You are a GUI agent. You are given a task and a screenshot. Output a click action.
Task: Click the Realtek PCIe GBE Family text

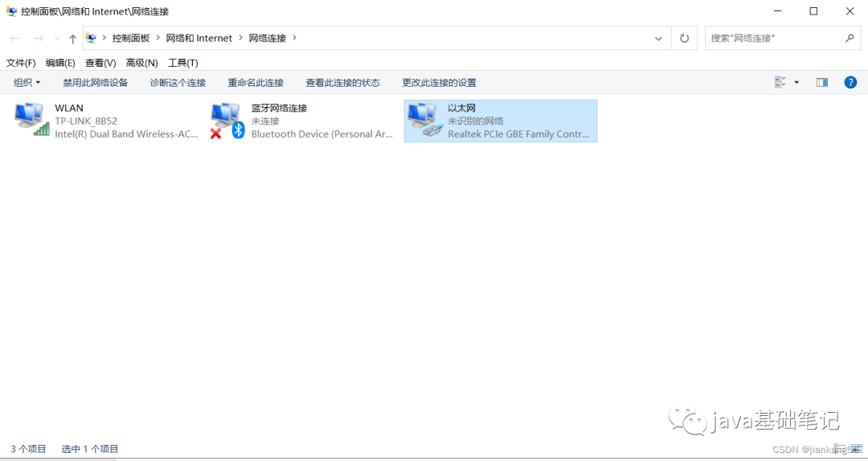pos(518,134)
